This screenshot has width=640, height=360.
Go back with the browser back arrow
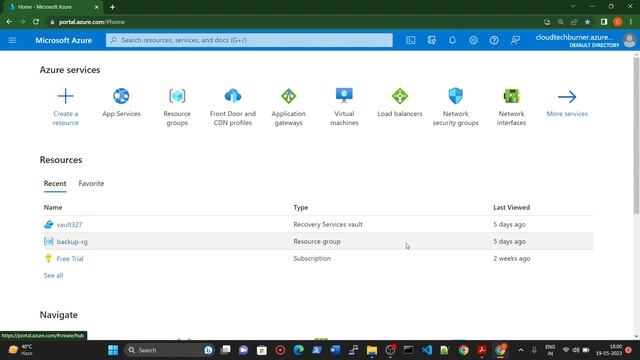9,22
